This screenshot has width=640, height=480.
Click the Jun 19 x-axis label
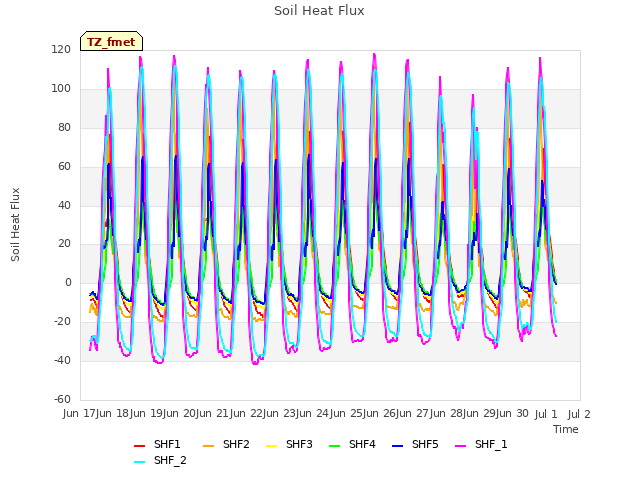coord(148,413)
